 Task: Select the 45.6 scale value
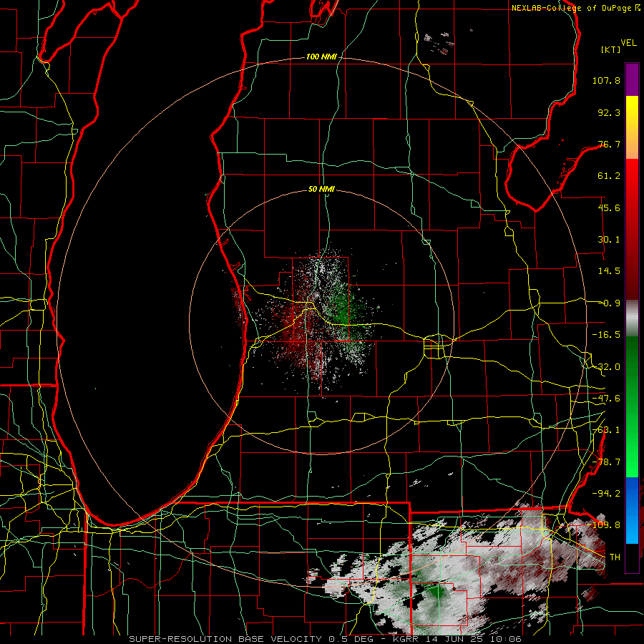[609, 208]
